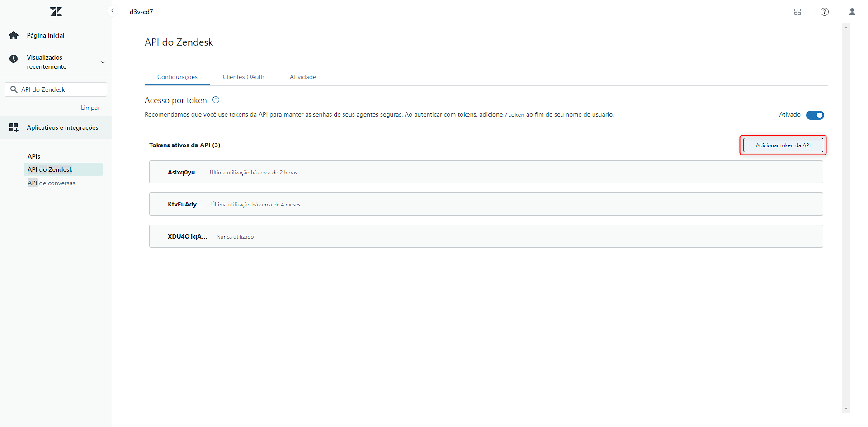
Task: Open the XDU4O1qA... token row
Action: pos(486,236)
